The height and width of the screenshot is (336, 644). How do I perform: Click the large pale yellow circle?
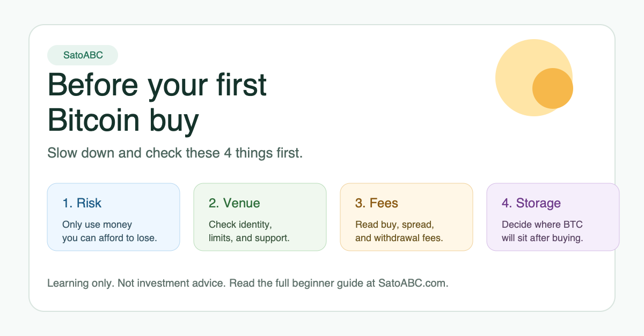tap(534, 78)
